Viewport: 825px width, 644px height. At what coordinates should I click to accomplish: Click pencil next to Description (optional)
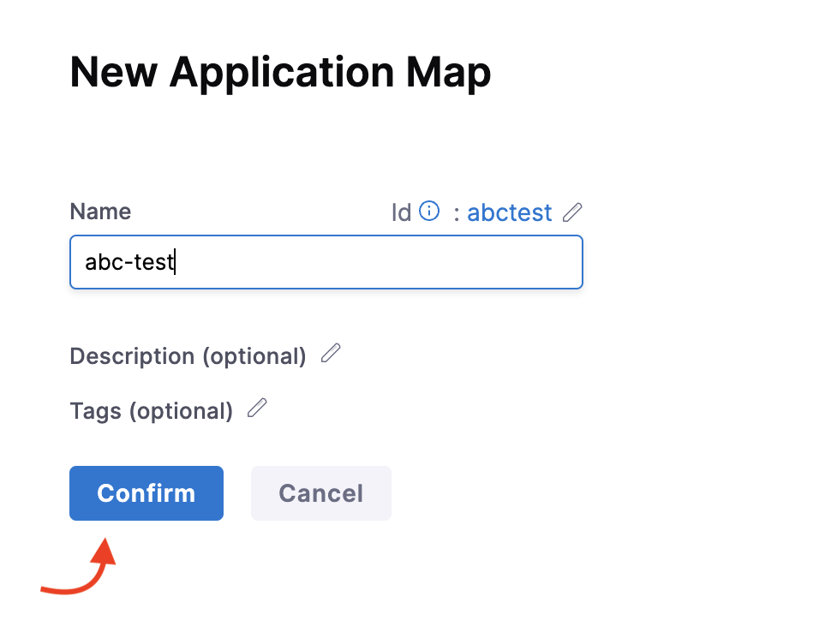coord(331,354)
